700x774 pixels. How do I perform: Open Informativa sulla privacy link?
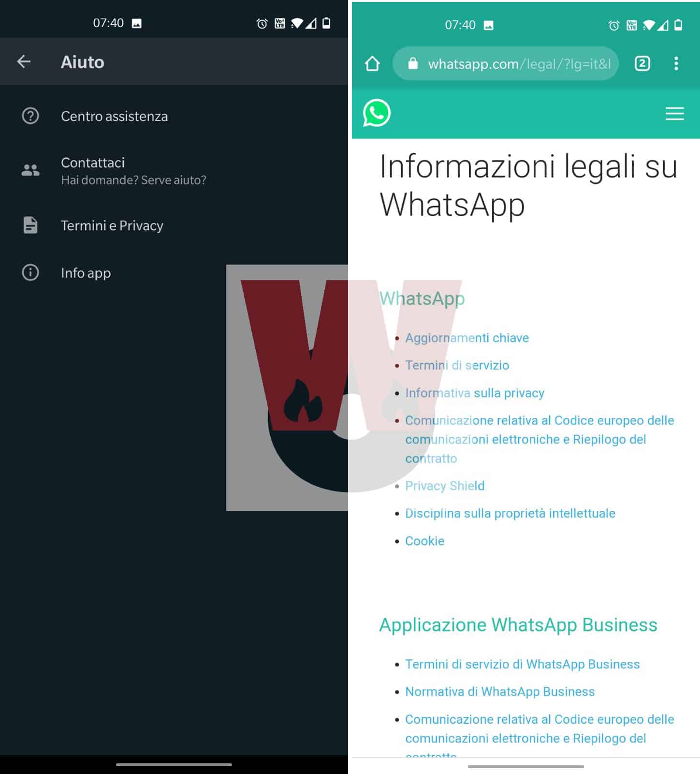pos(475,393)
